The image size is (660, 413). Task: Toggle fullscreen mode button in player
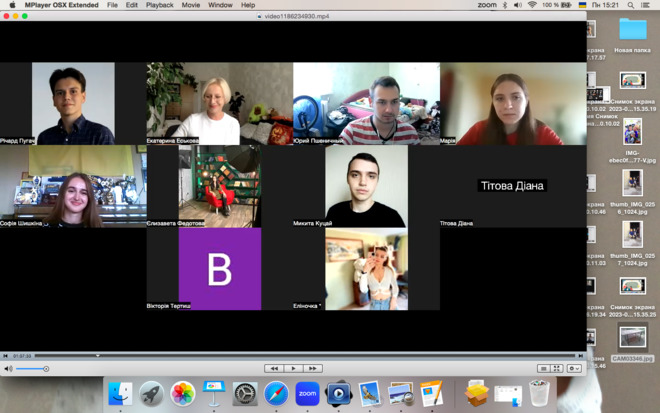(x=557, y=369)
